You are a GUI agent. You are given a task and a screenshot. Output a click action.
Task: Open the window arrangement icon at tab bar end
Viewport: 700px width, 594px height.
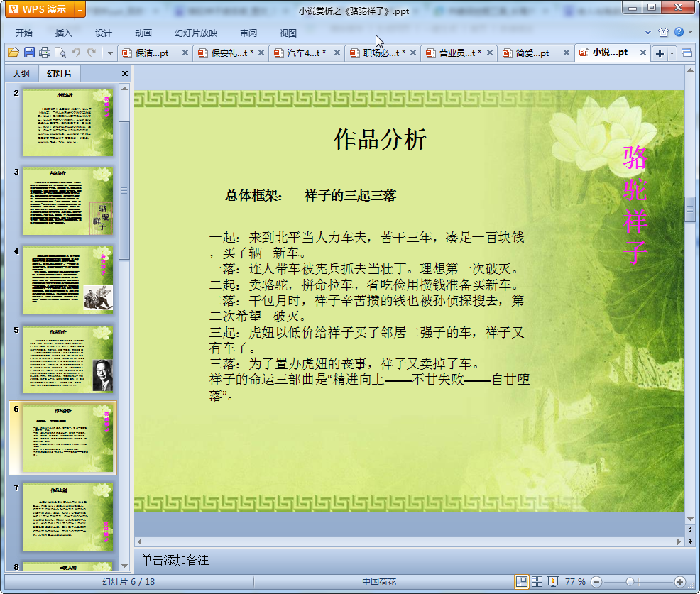[687, 53]
